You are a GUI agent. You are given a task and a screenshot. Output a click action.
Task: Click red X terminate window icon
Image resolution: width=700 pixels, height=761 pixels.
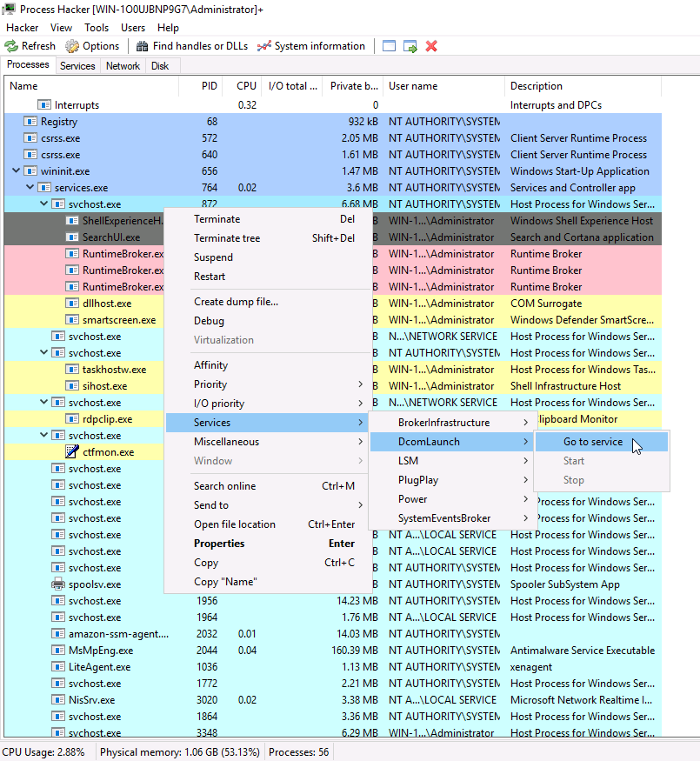tap(431, 46)
